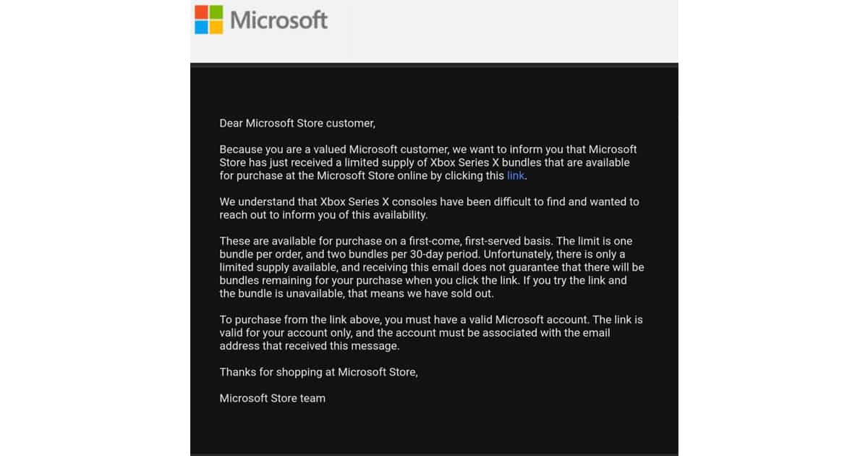Click the empty light gray header banner
This screenshot has width=868, height=456.
506,33
